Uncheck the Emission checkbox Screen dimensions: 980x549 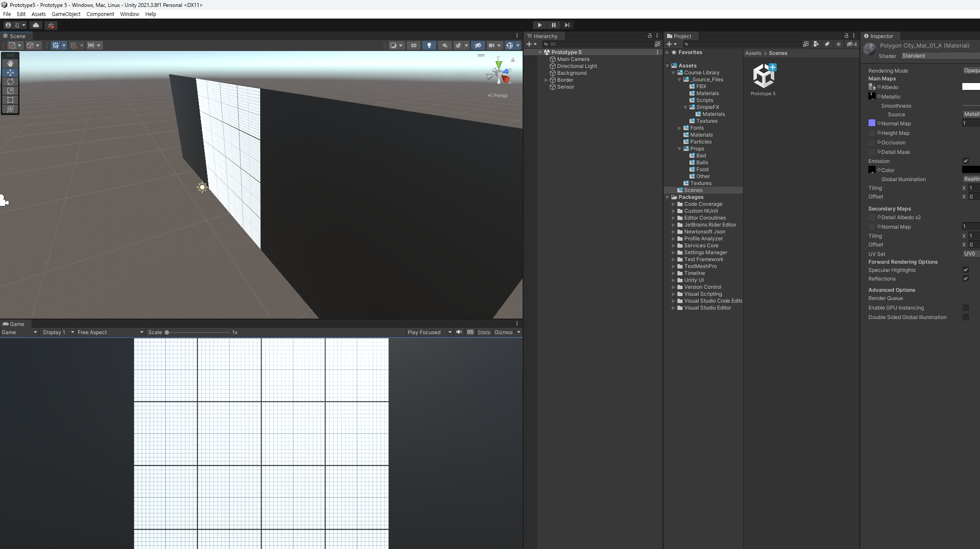pyautogui.click(x=965, y=161)
